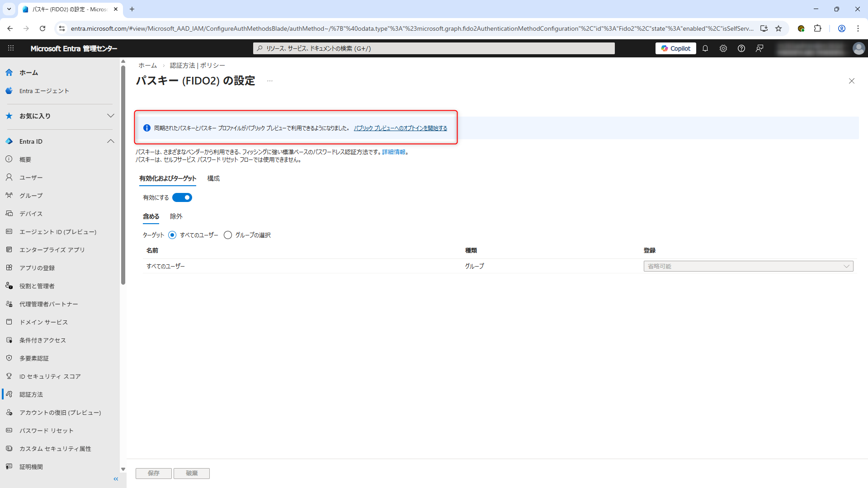This screenshot has height=488, width=868.
Task: Click the help question mark icon
Action: [x=741, y=48]
